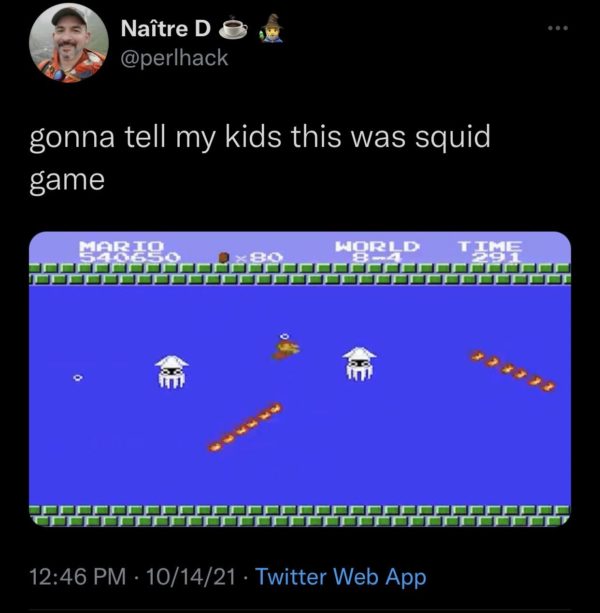This screenshot has height=613, width=600.
Task: Click the @perlhack handle
Action: (x=175, y=58)
